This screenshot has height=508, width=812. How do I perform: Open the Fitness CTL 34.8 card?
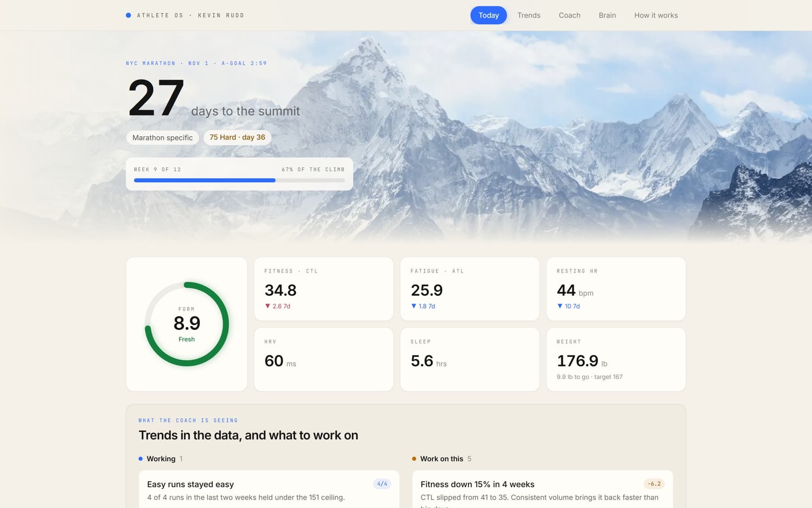click(324, 289)
